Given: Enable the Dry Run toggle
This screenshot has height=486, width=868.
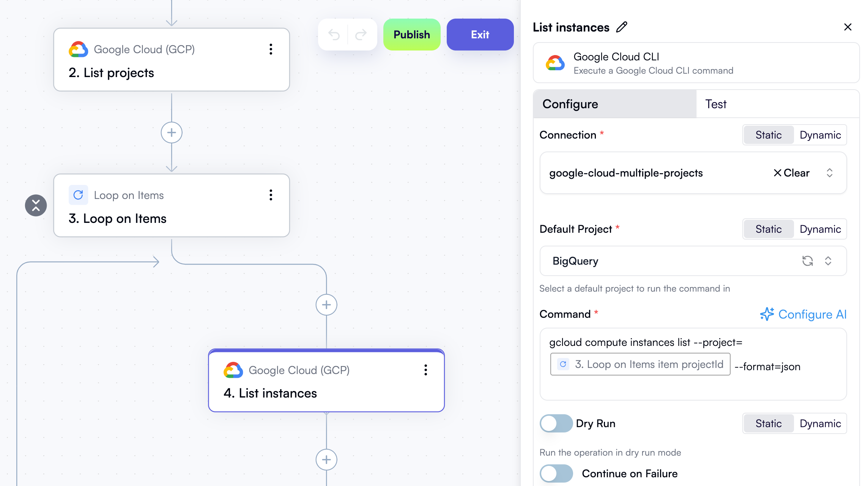Looking at the screenshot, I should [x=556, y=423].
